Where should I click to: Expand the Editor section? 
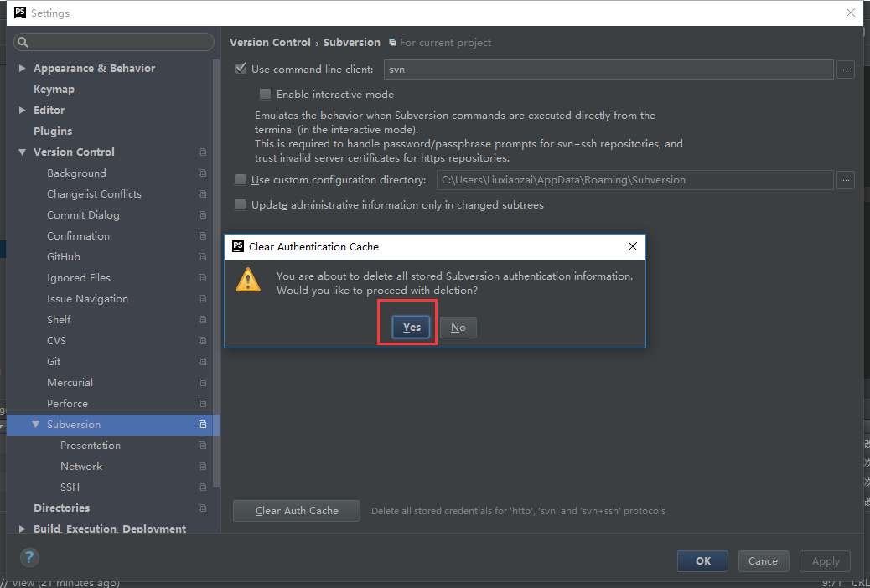point(22,110)
